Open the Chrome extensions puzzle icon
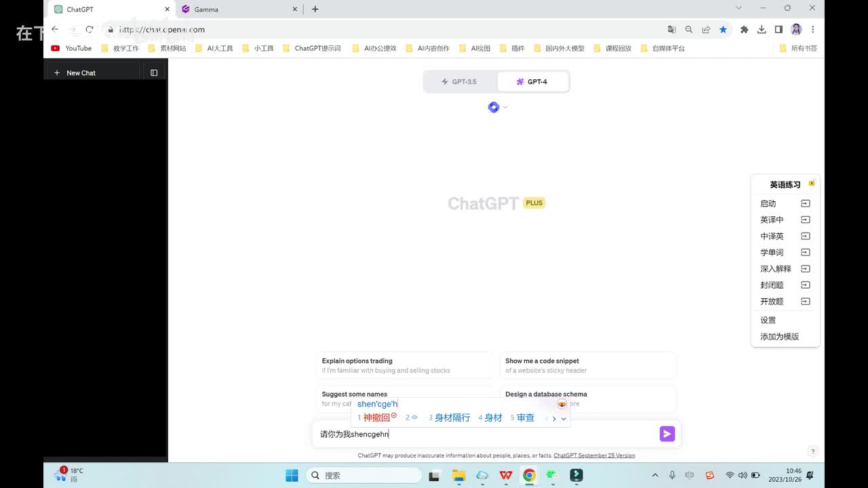The width and height of the screenshot is (868, 488). [x=744, y=29]
